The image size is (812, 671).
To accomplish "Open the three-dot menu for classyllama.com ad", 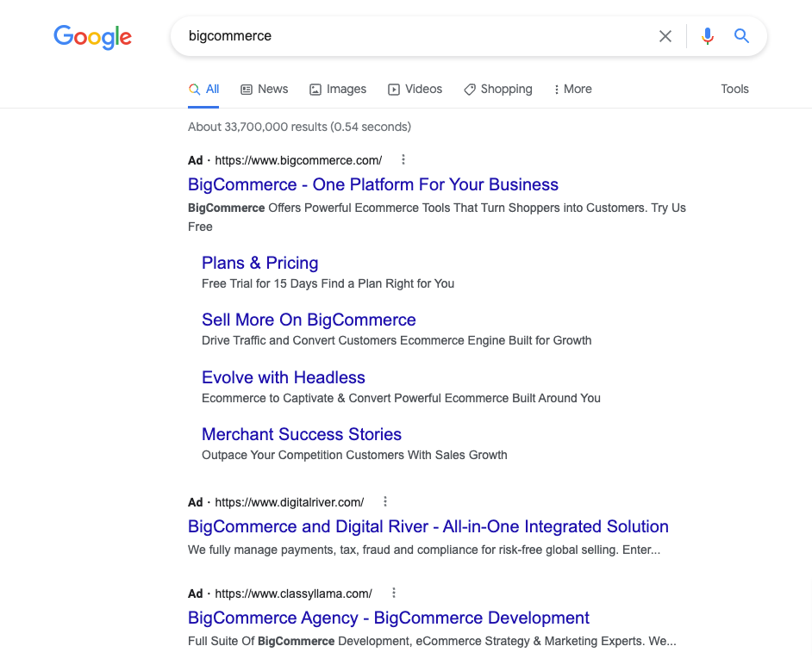I will click(x=394, y=593).
